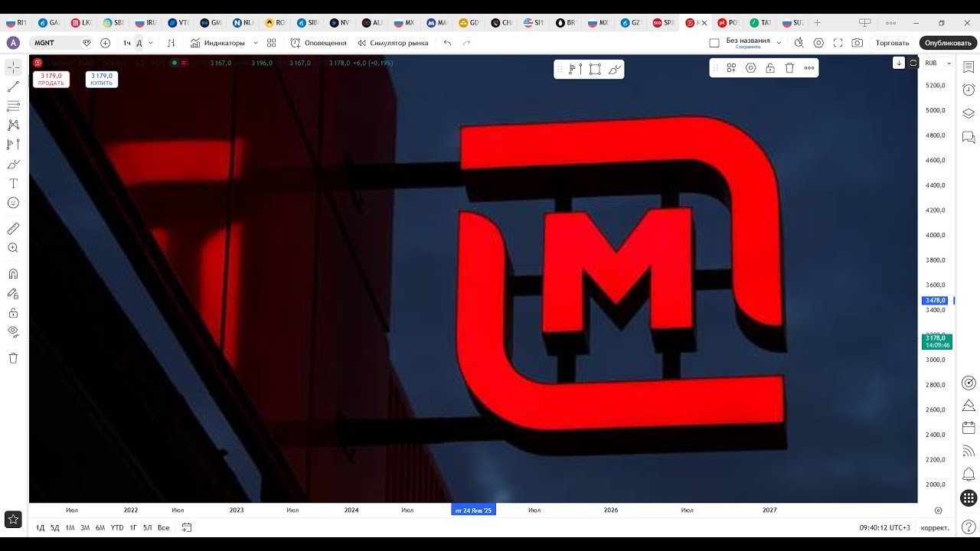Select the crosshair cursor tool
Image resolution: width=980 pixels, height=551 pixels.
13,67
